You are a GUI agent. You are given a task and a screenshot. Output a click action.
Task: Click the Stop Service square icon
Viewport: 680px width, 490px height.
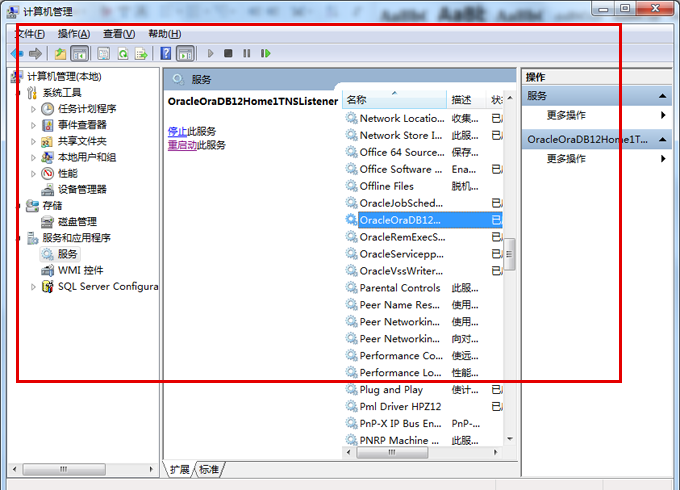(x=228, y=53)
